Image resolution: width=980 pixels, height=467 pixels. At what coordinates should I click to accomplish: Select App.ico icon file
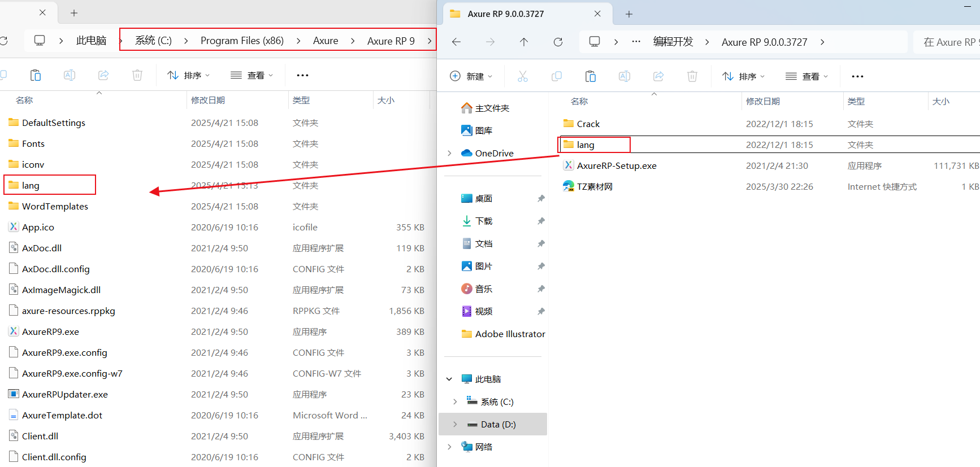coord(38,227)
